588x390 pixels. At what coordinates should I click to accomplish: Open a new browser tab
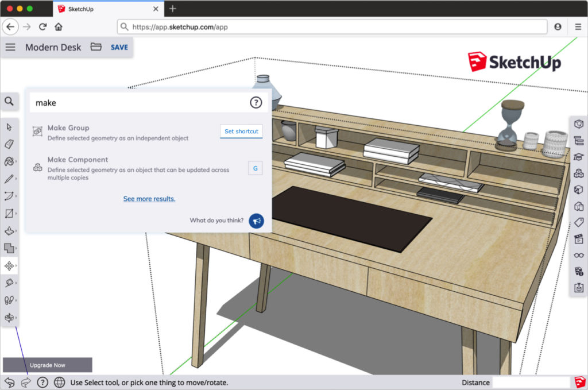[x=171, y=9]
